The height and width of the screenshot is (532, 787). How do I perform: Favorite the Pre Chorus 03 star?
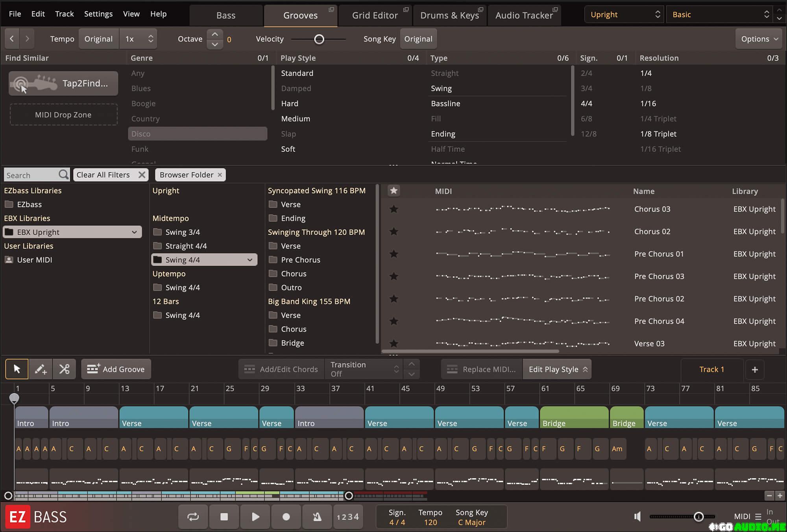point(393,276)
